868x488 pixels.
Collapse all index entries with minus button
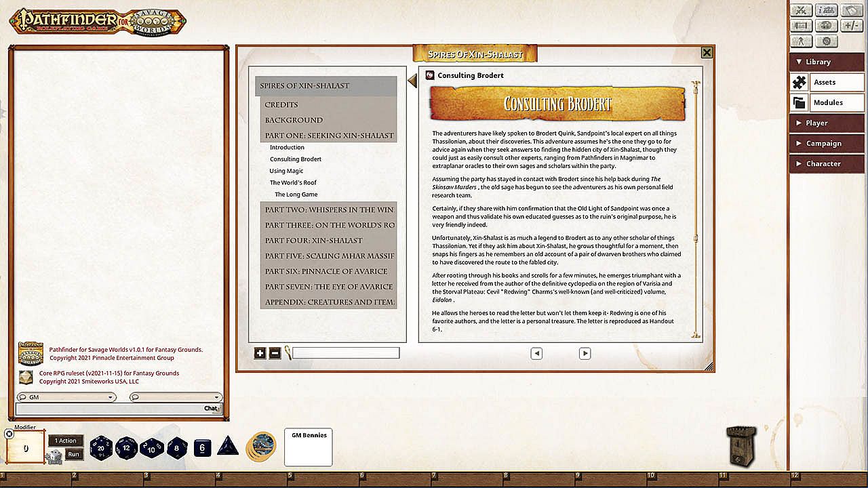275,353
